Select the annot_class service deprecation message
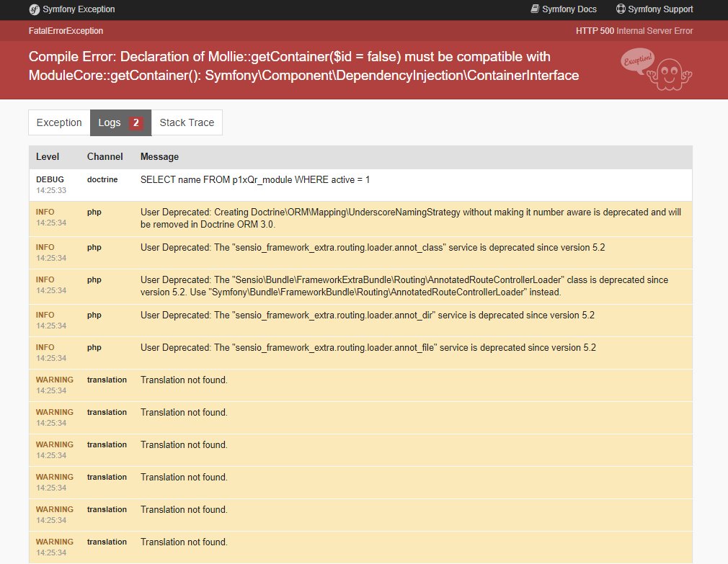 pos(373,247)
